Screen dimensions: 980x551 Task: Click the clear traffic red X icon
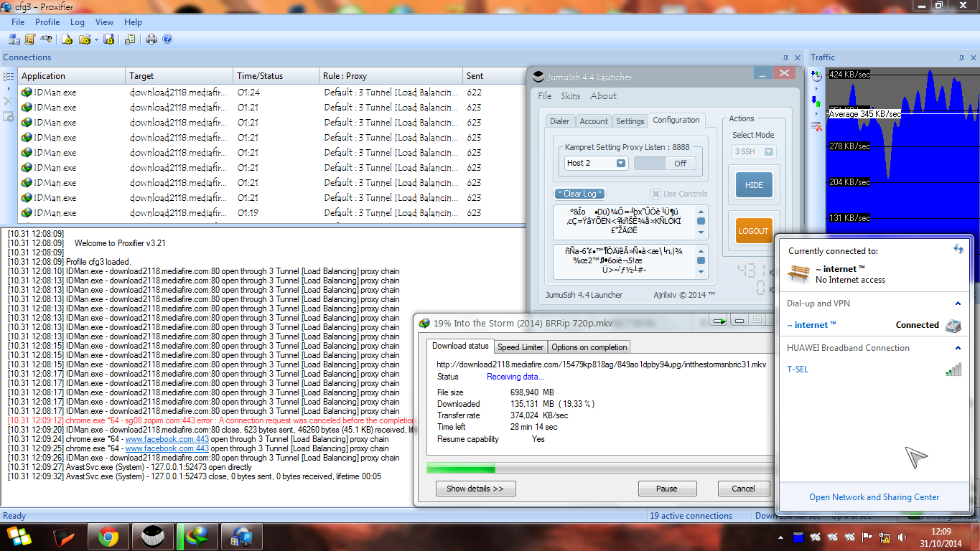816,126
